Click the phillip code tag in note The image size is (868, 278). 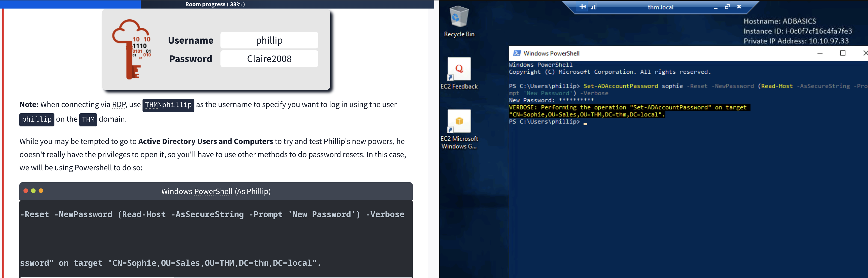click(37, 120)
